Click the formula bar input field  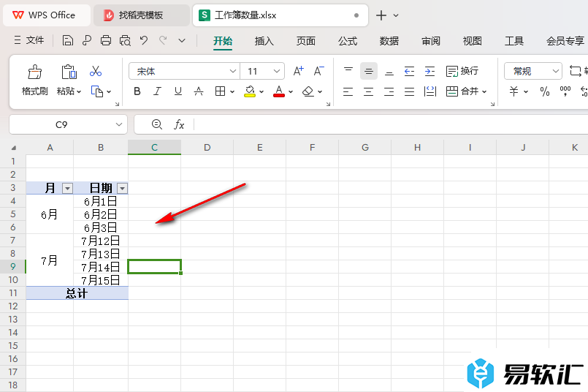(390, 124)
